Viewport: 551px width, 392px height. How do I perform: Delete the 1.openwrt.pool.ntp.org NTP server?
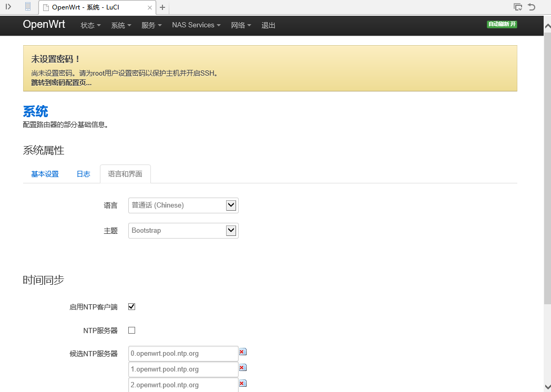[x=242, y=367]
